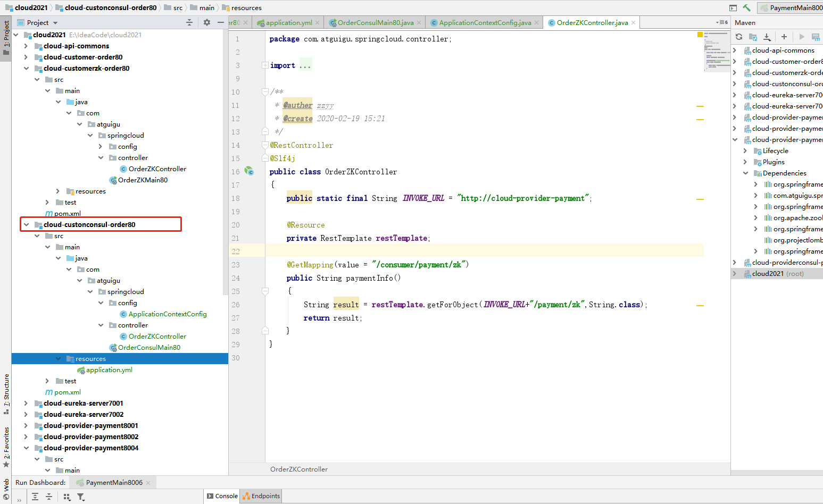The width and height of the screenshot is (823, 504).
Task: Click Expand All icon in Run Dashboard
Action: [35, 497]
